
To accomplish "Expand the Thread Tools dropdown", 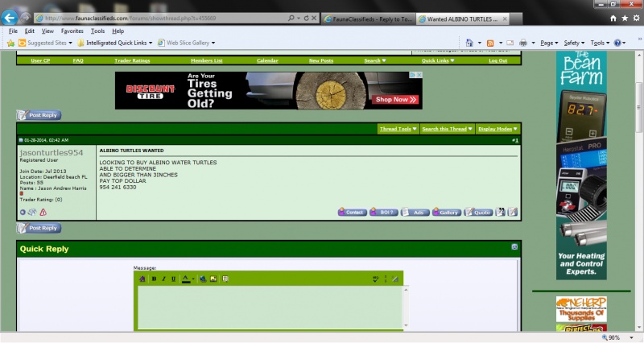I will click(398, 129).
